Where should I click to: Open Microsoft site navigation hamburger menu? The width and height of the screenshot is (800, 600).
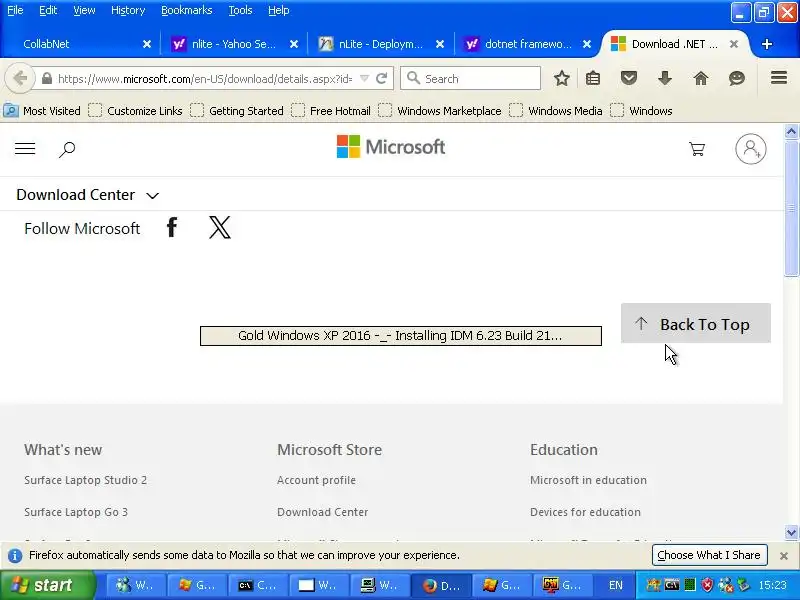25,148
